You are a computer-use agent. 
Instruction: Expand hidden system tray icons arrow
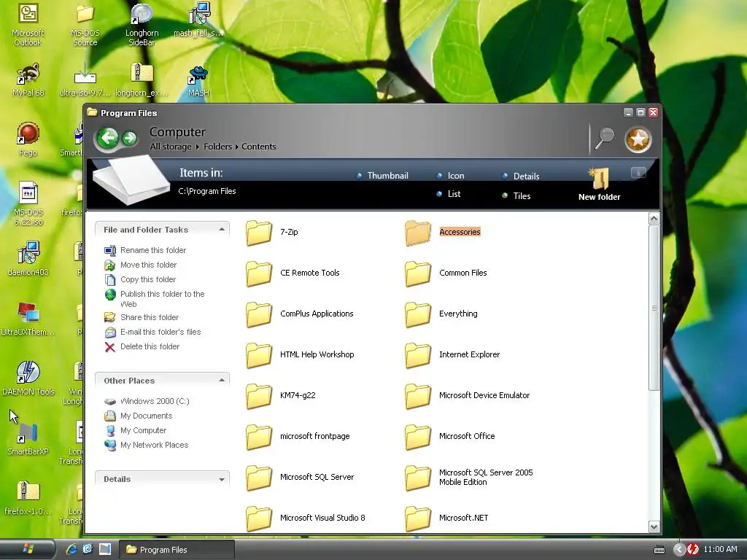coord(679,550)
